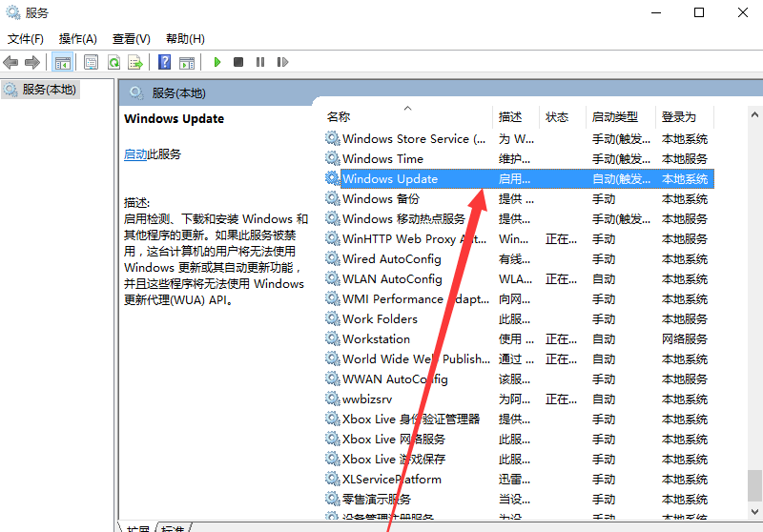Click the Refresh toolbar icon
Image resolution: width=763 pixels, height=532 pixels.
(113, 62)
